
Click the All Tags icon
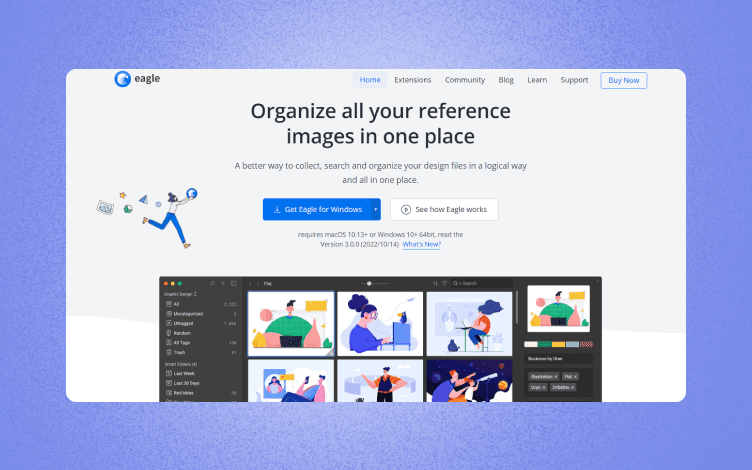coord(168,342)
